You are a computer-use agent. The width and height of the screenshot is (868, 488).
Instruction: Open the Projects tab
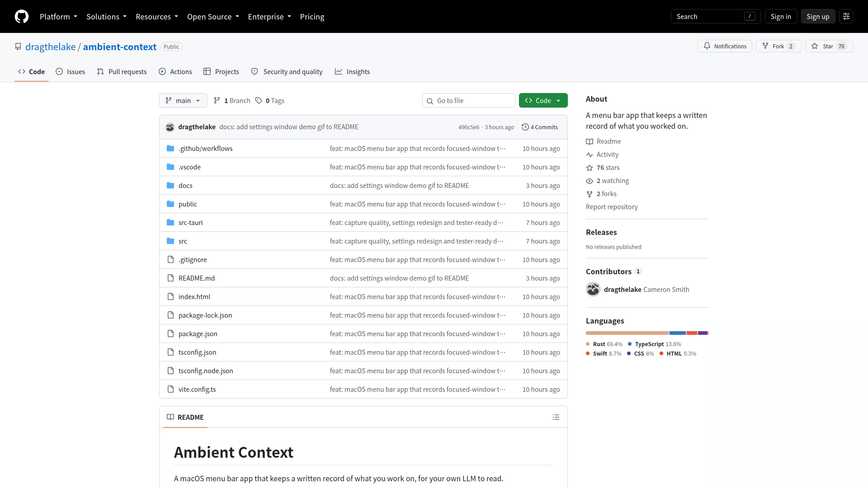click(x=221, y=71)
